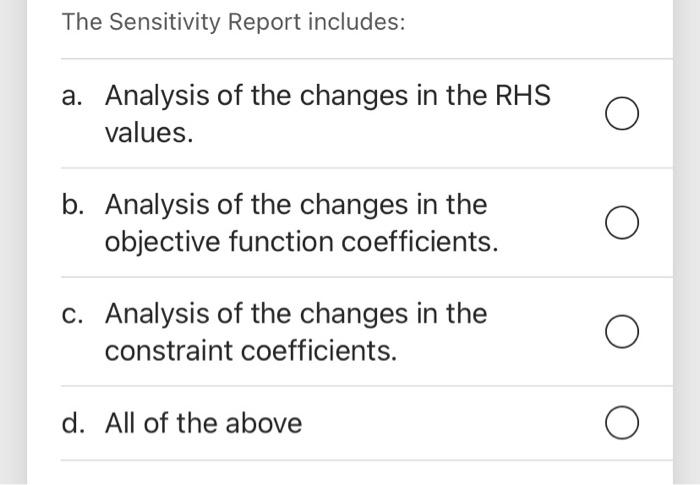Click the 'objective function coefficients.' text line
This screenshot has height=485, width=700.
[x=301, y=242]
